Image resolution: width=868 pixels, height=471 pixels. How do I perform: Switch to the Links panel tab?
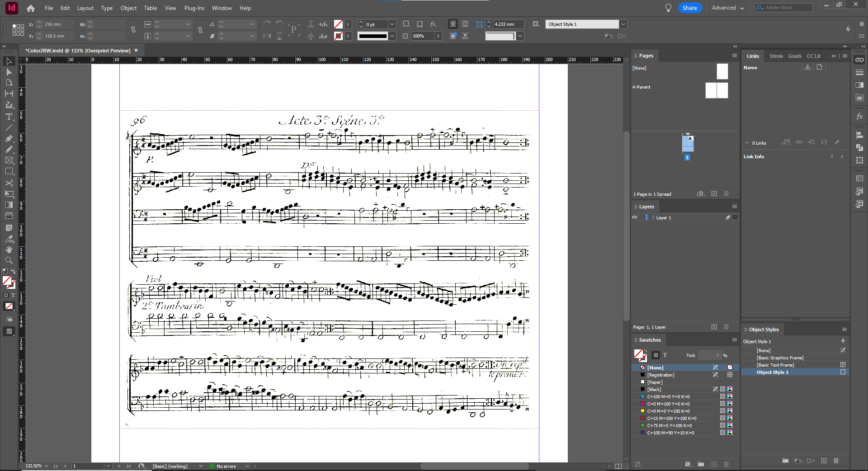pos(752,56)
